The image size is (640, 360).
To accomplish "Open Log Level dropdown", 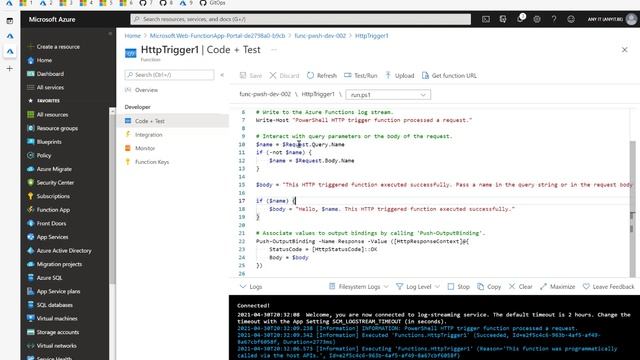I will 418,287.
